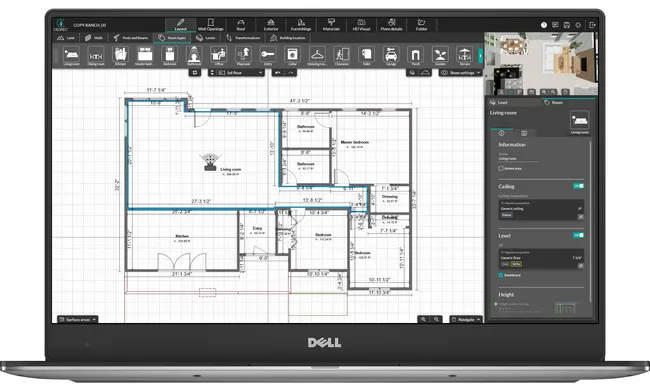Switch to the Transformations sub-tab

click(243, 38)
